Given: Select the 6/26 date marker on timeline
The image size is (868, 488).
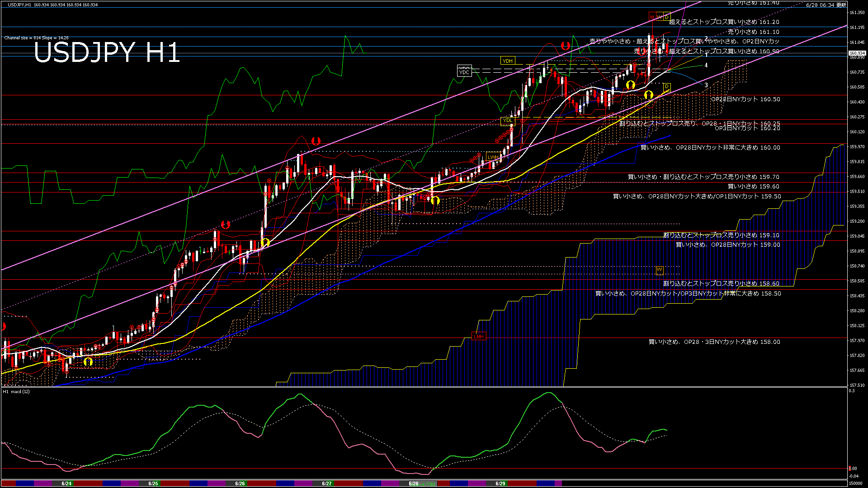Looking at the screenshot, I should pyautogui.click(x=240, y=483).
